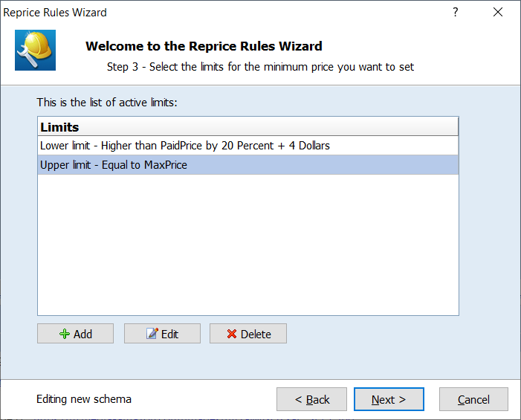Select the Lower limit PaidPrice row
The image size is (521, 420).
pyautogui.click(x=248, y=146)
